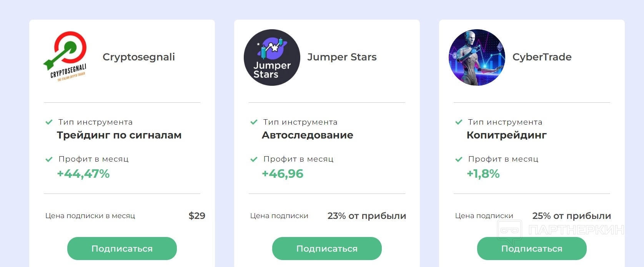Open the Cryptosegnali title link
This screenshot has height=267, width=644.
tap(139, 57)
